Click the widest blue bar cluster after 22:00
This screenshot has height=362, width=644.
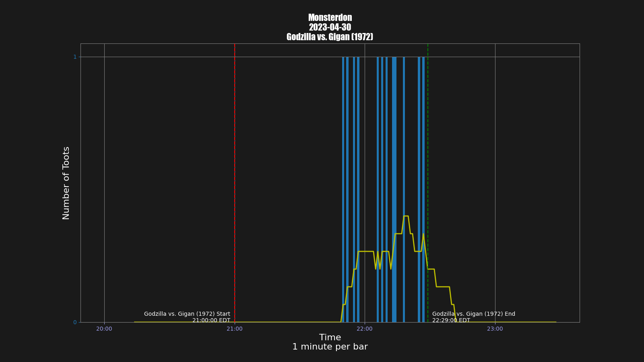[394, 189]
